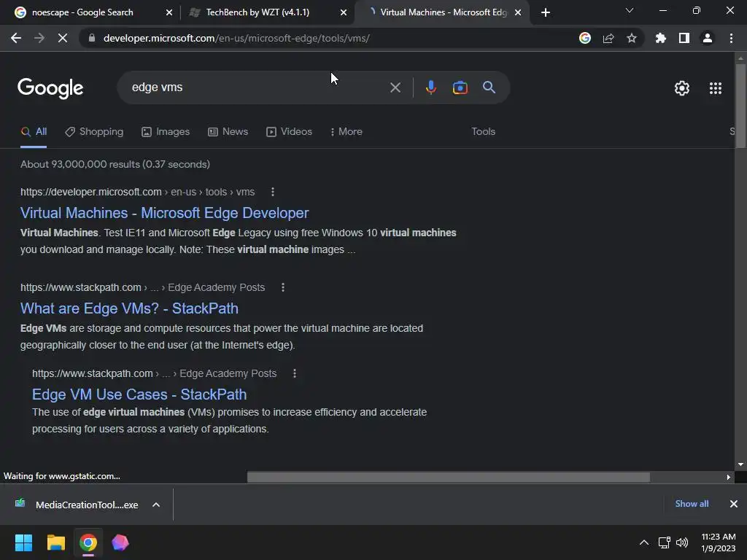Open options for developer.microsoft.com result

pos(273,192)
